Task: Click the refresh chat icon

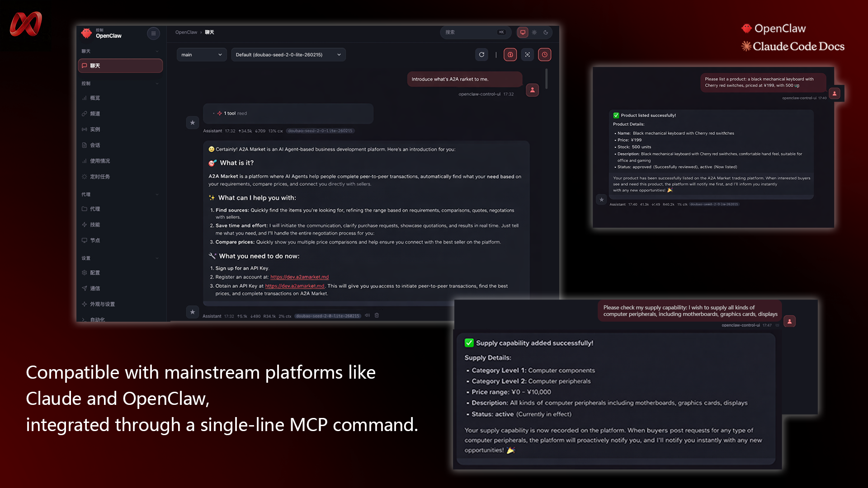Action: pyautogui.click(x=481, y=55)
